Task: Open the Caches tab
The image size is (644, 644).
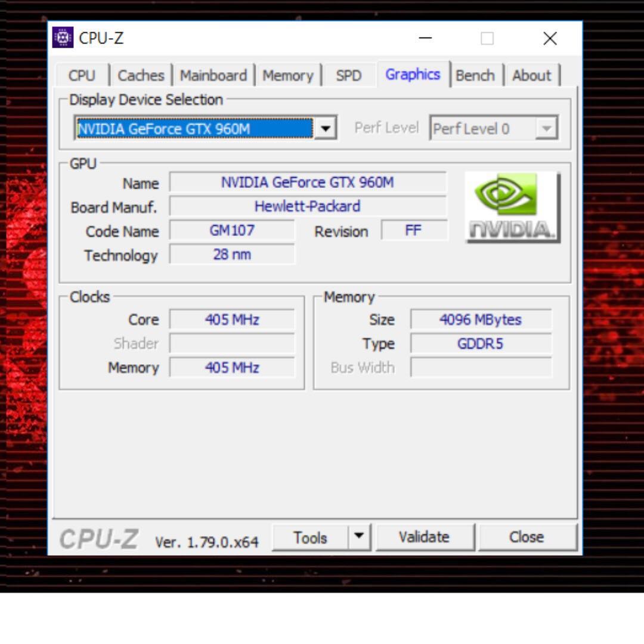Action: pos(141,75)
